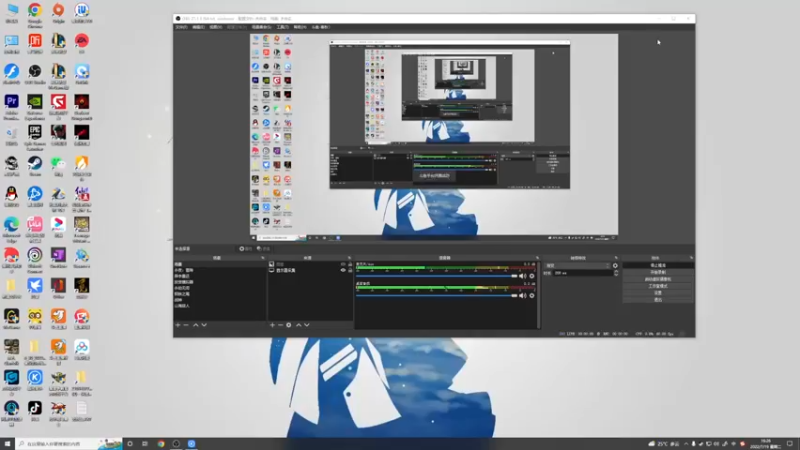Move selected scene down with arrow icon
Viewport: 800px width, 450px height.
(204, 325)
